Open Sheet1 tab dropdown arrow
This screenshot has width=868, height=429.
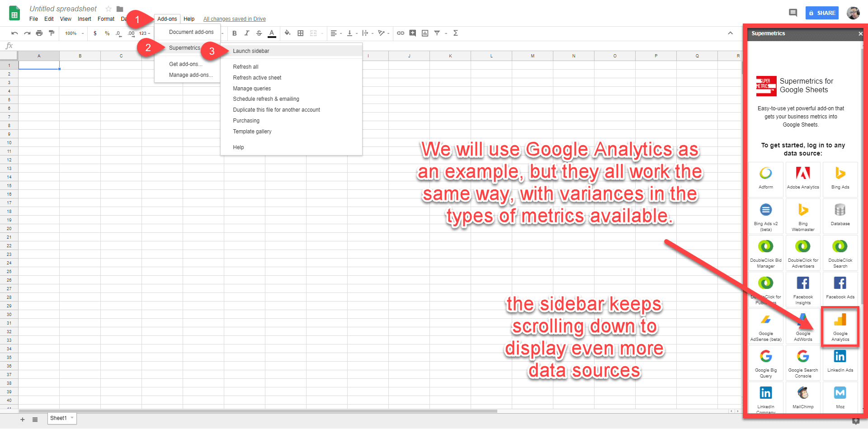click(72, 418)
